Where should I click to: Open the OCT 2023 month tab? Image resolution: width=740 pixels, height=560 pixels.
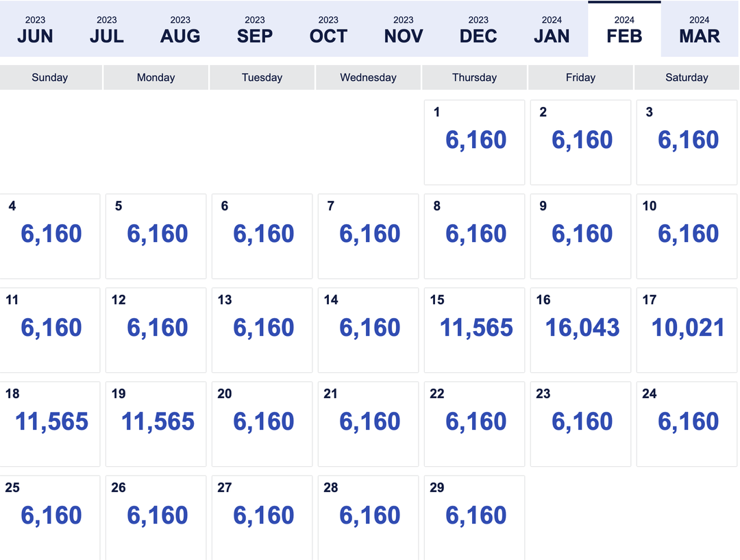click(328, 29)
